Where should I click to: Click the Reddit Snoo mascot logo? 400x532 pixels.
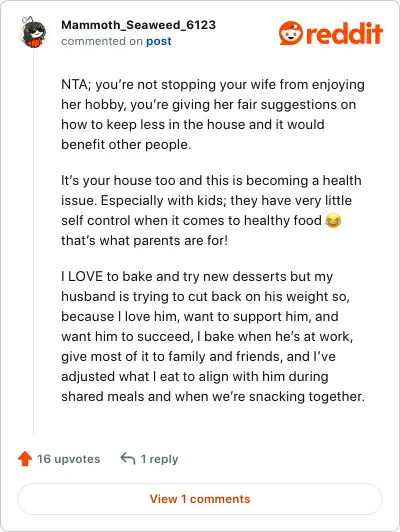point(291,33)
